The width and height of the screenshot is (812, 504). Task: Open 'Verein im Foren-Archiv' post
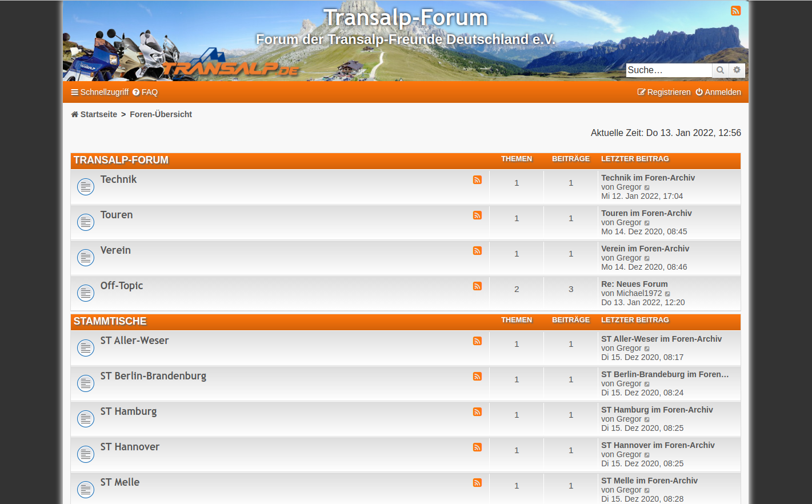645,249
